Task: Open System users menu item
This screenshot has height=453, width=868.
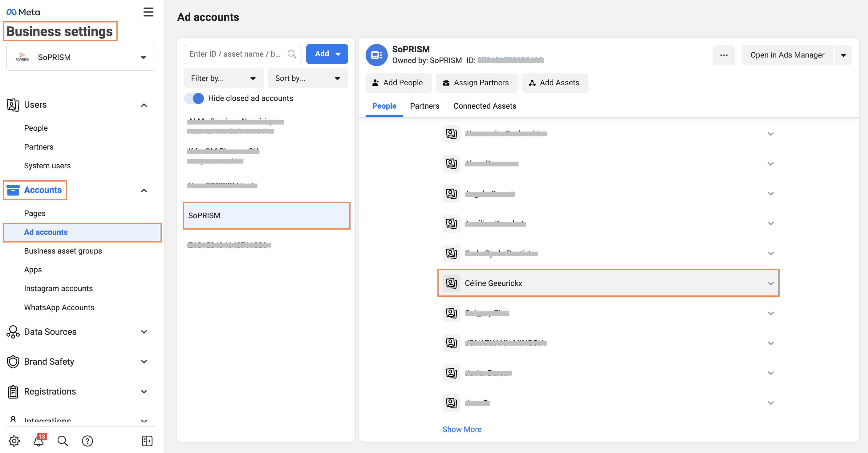Action: (47, 166)
